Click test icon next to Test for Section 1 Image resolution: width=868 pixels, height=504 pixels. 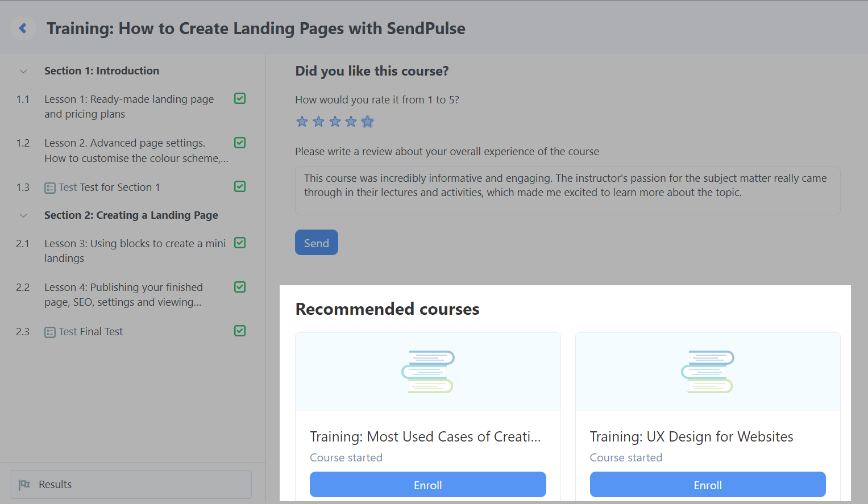50,188
